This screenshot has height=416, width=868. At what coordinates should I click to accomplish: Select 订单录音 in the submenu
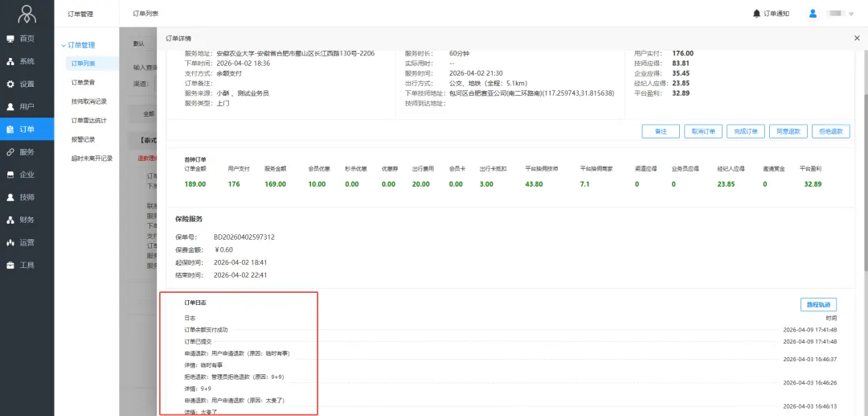tap(83, 82)
